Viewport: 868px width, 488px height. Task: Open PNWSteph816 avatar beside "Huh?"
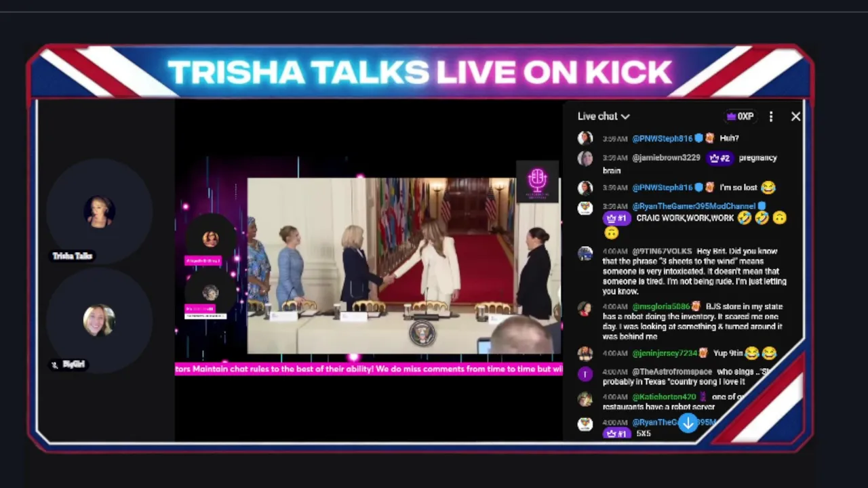[585, 138]
